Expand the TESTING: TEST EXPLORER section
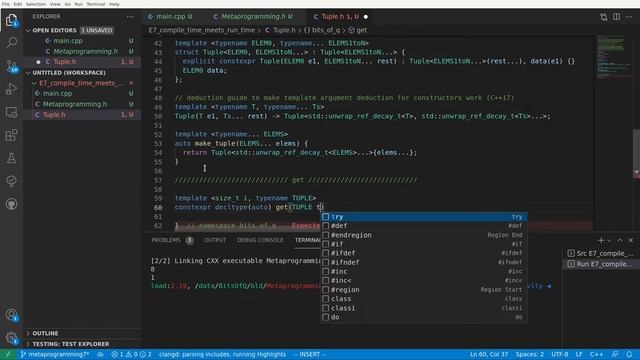640x360 pixels. pos(82,344)
